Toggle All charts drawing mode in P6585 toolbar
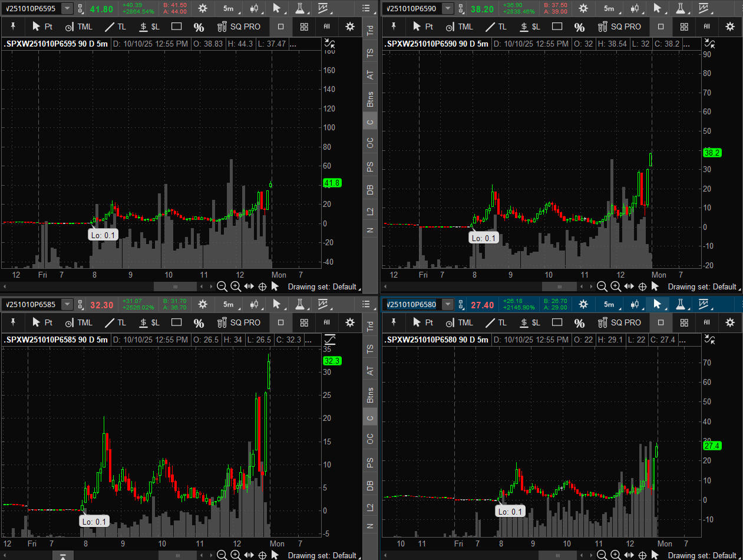 click(326, 322)
